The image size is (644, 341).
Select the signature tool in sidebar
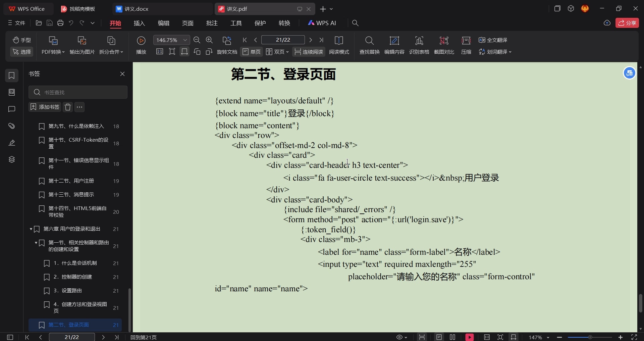coord(12,143)
